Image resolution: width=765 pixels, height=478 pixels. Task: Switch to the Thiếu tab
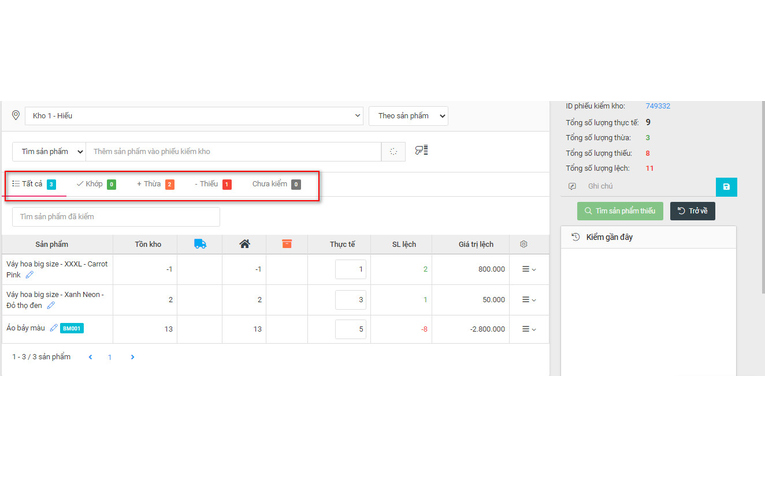click(213, 184)
